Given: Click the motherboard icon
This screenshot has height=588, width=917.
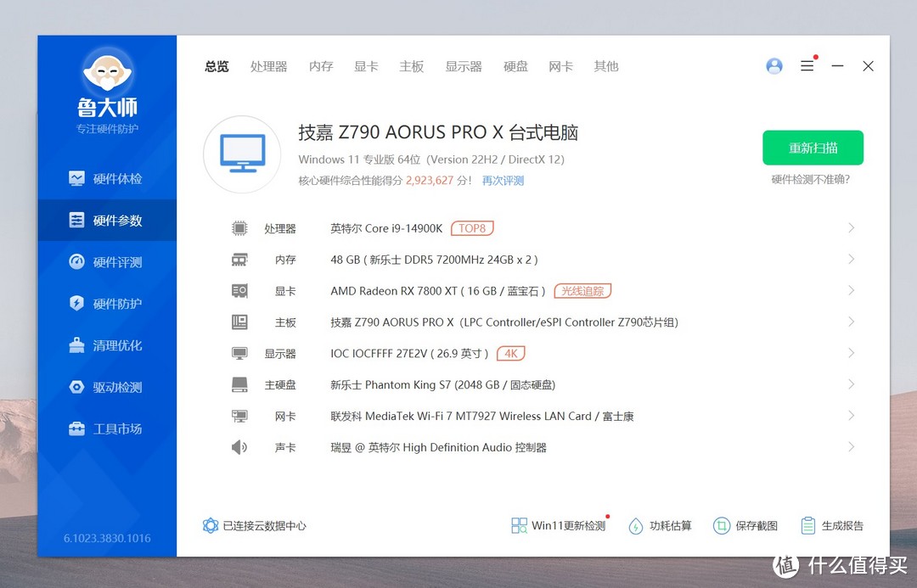Looking at the screenshot, I should point(239,322).
